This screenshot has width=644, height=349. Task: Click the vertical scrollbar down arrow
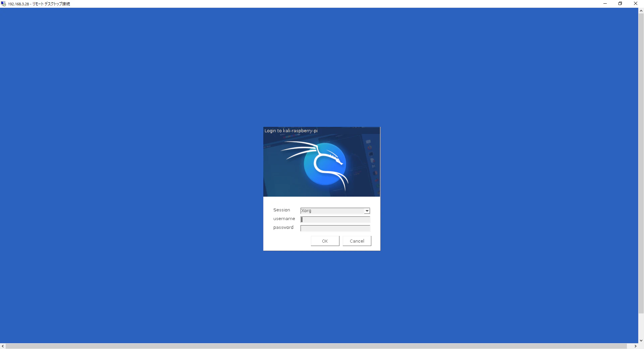641,341
